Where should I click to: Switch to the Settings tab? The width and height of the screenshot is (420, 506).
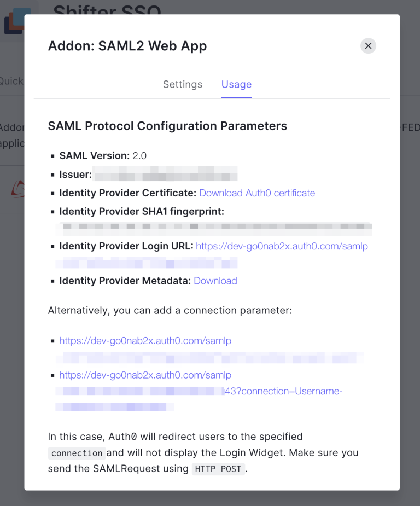tap(183, 84)
